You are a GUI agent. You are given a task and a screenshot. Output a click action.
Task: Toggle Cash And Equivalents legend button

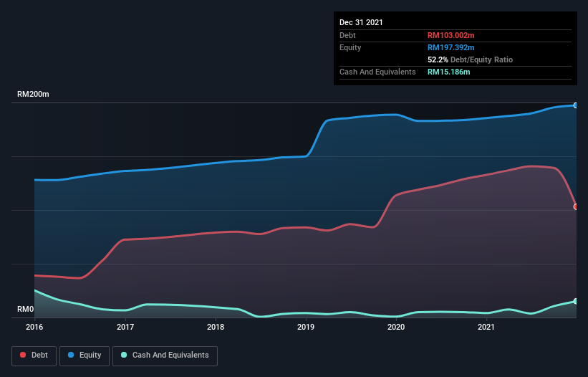pos(165,355)
